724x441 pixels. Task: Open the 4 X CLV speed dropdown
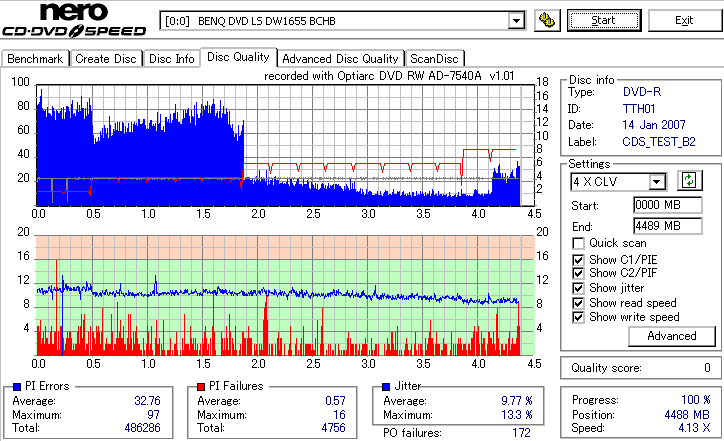coord(656,182)
